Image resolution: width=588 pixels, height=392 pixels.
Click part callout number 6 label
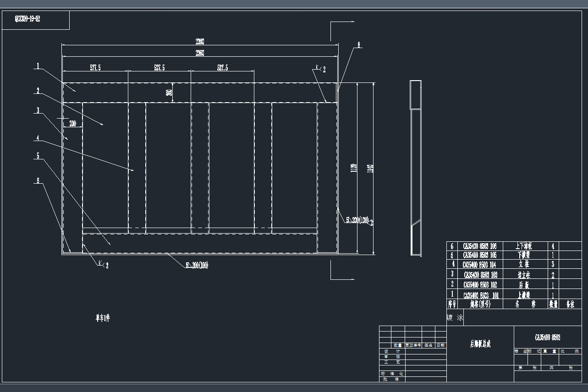coord(38,180)
